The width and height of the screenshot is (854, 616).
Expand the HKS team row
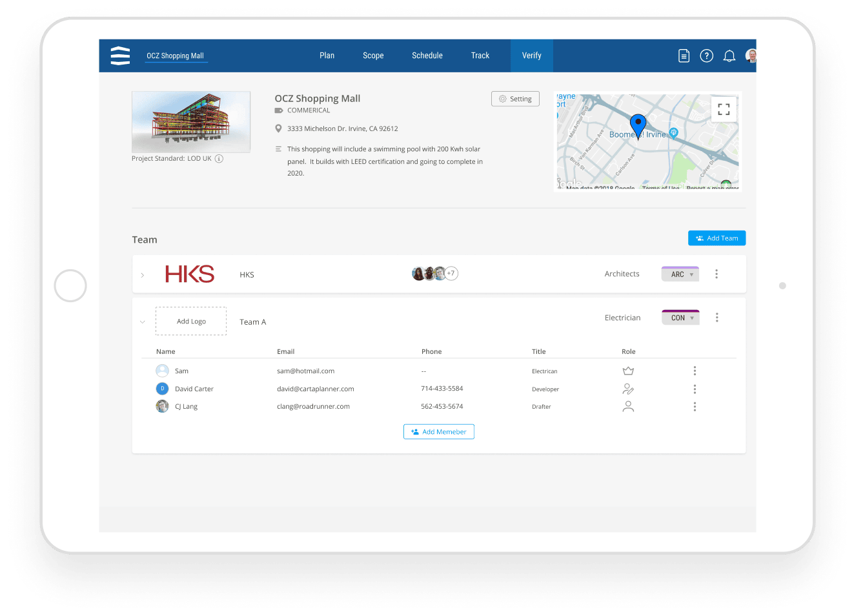pyautogui.click(x=143, y=274)
